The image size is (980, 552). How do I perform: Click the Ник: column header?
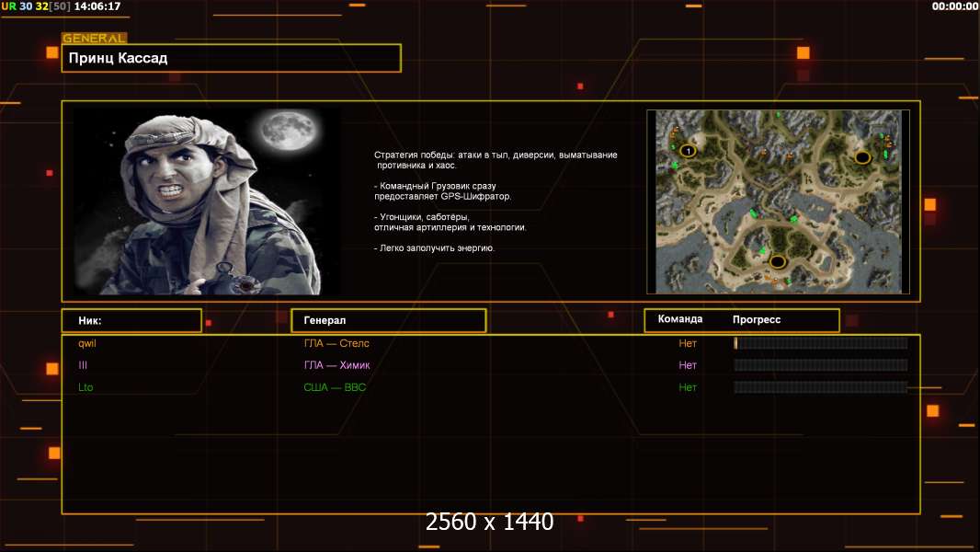(131, 321)
